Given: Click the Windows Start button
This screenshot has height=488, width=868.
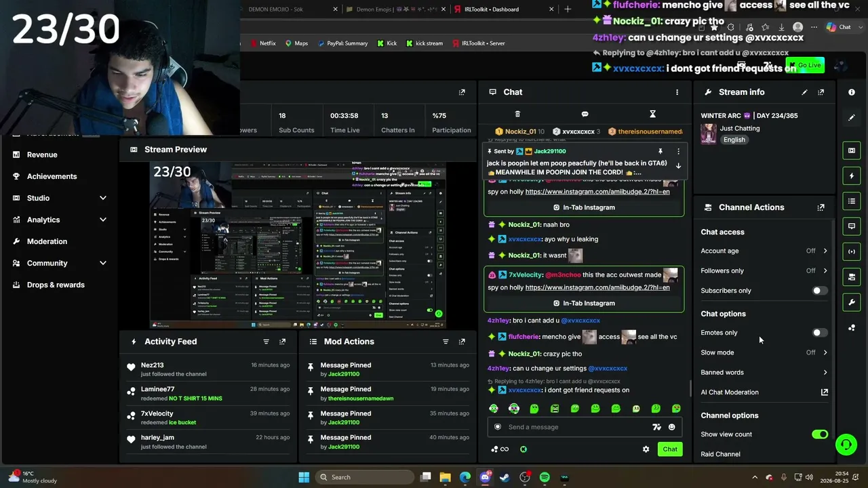Looking at the screenshot, I should [x=304, y=477].
